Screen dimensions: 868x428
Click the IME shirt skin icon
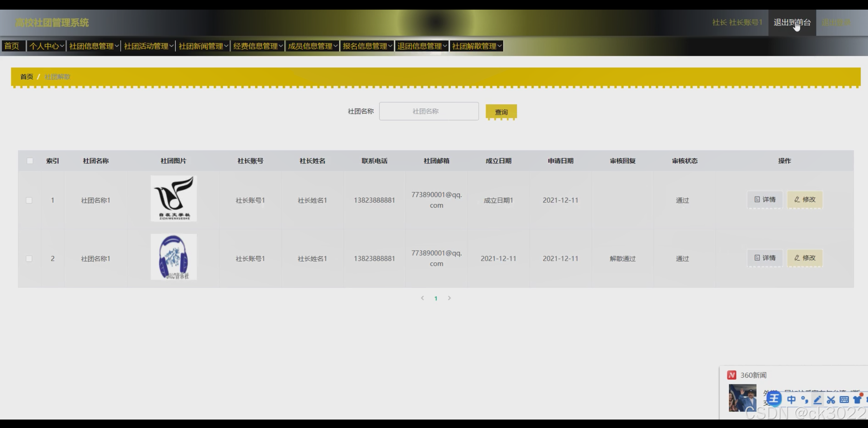857,400
